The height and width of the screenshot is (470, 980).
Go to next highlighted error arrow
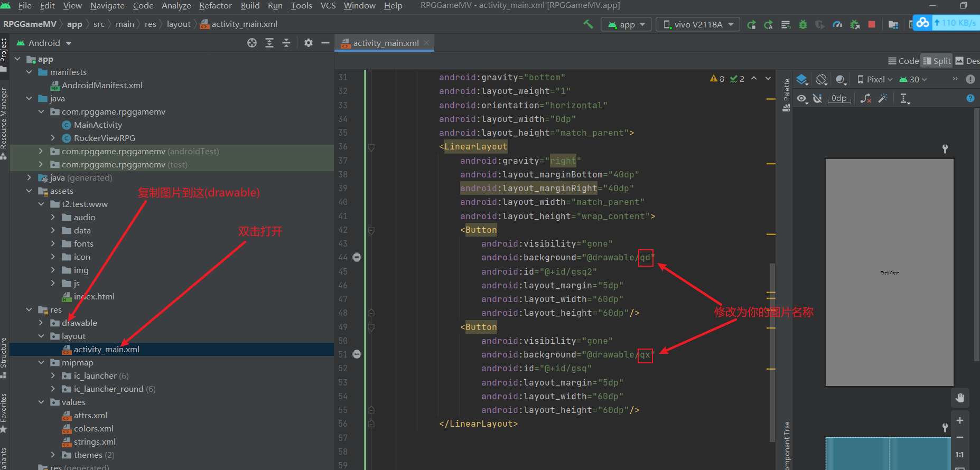point(768,79)
